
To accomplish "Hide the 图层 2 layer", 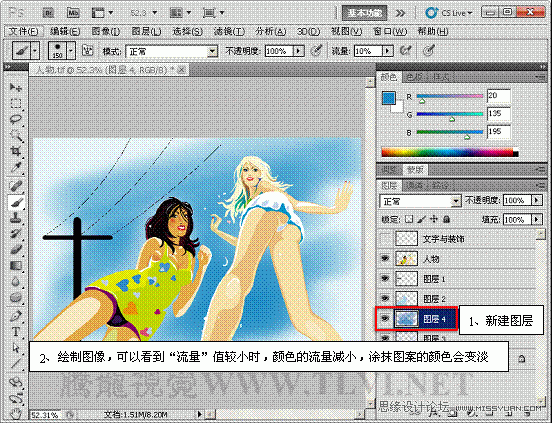I will [385, 298].
